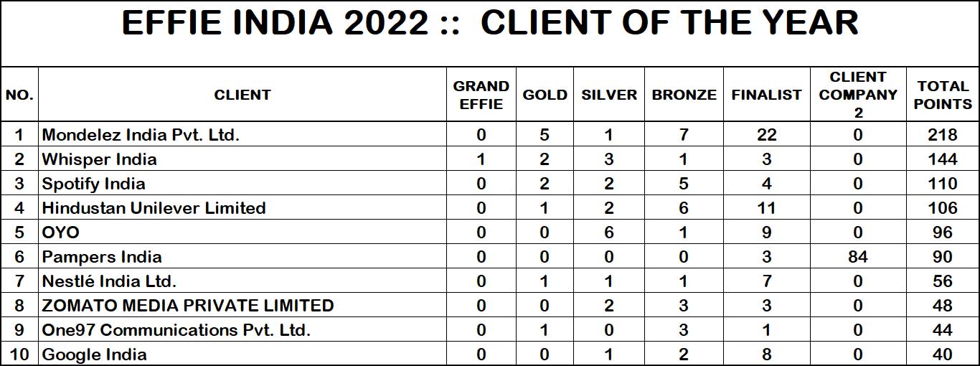Click the Pampers India client name
The height and width of the screenshot is (366, 980).
[x=102, y=257]
